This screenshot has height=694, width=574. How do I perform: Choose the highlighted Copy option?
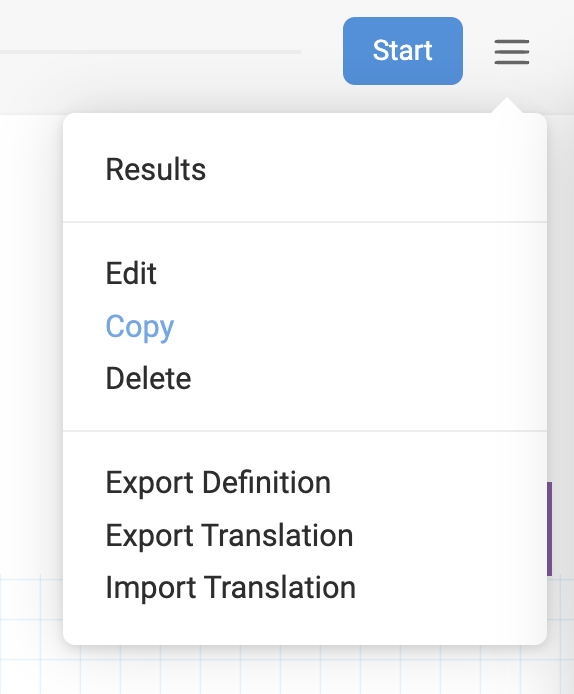[x=140, y=327]
